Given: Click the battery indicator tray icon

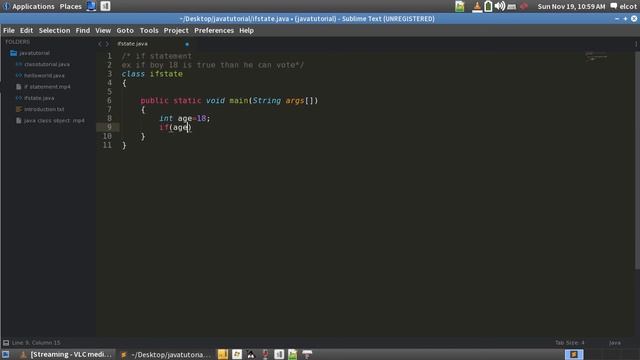Looking at the screenshot, I should 488,6.
